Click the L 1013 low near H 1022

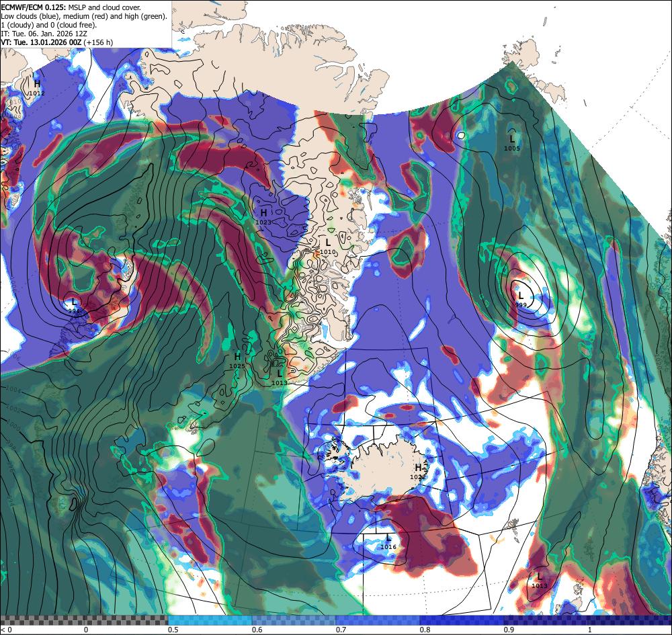coord(539,580)
